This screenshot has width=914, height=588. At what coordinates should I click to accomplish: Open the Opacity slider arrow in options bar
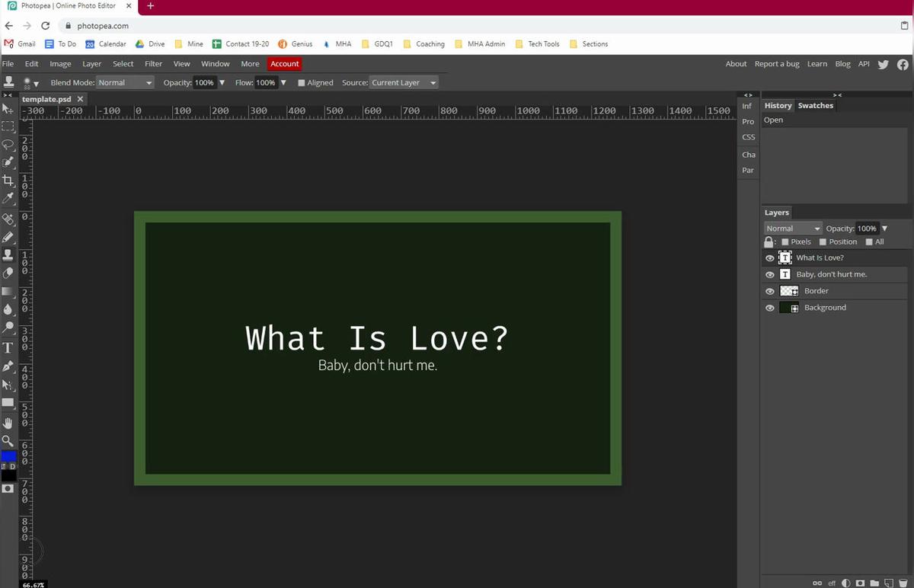pyautogui.click(x=222, y=83)
